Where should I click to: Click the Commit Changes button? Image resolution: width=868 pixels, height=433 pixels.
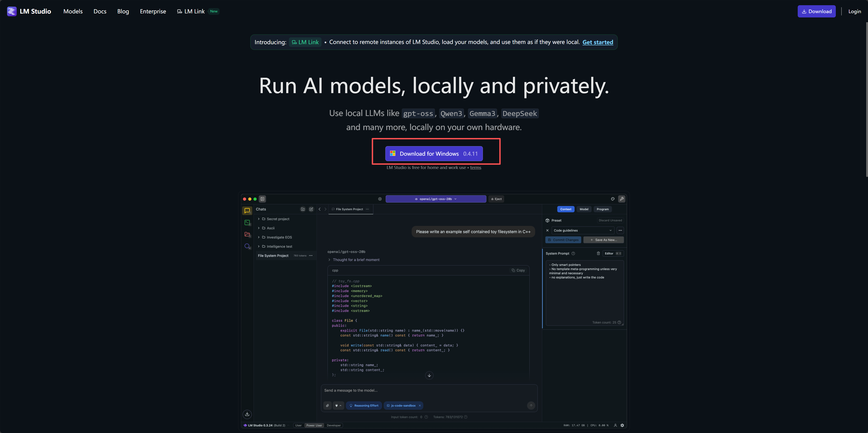click(x=563, y=240)
